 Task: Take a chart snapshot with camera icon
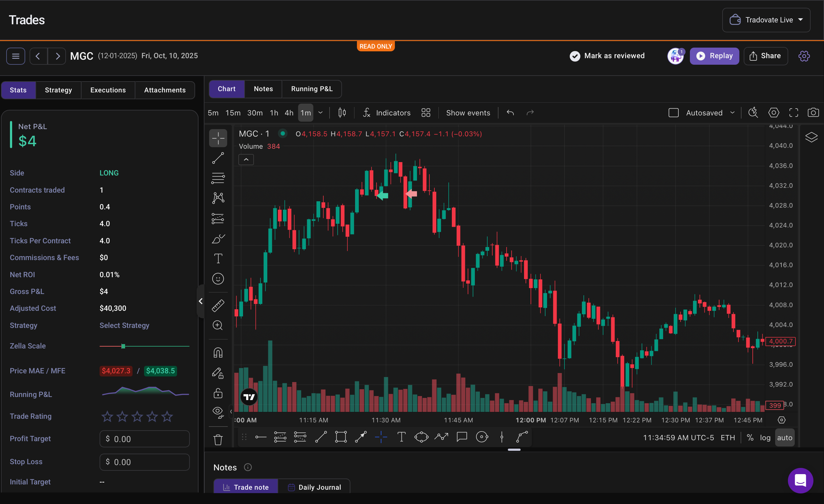pos(813,113)
